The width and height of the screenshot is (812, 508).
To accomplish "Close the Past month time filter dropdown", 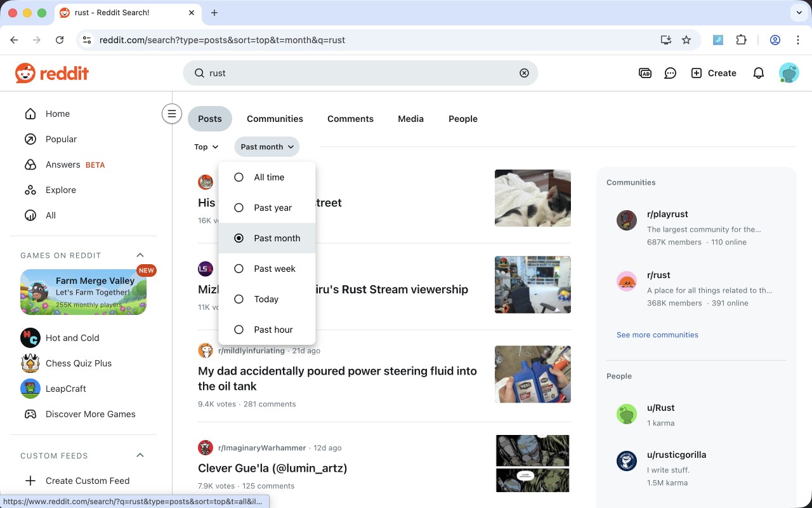I will click(267, 147).
